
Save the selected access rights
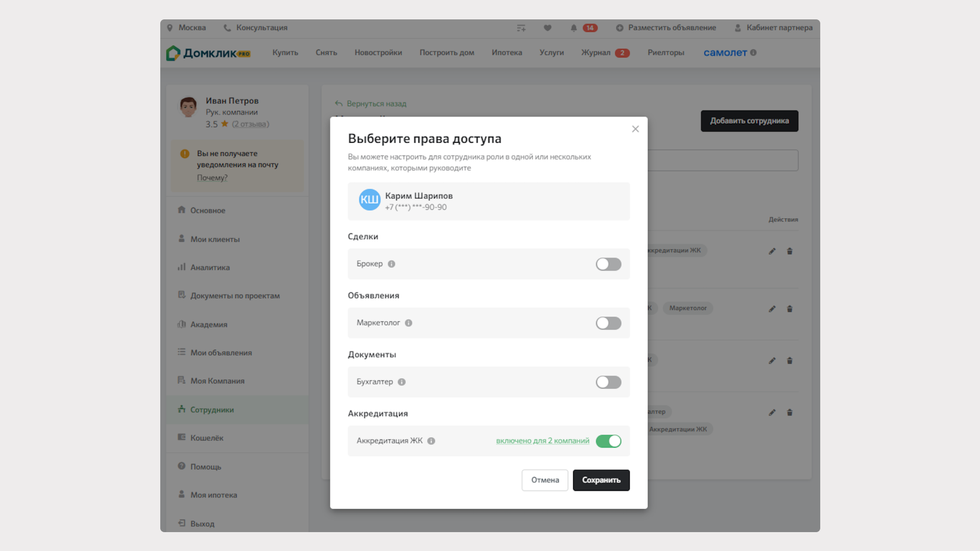601,480
